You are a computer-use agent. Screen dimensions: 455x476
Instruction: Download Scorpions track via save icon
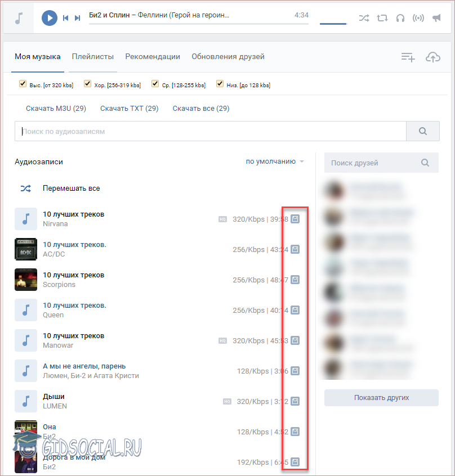coord(295,280)
